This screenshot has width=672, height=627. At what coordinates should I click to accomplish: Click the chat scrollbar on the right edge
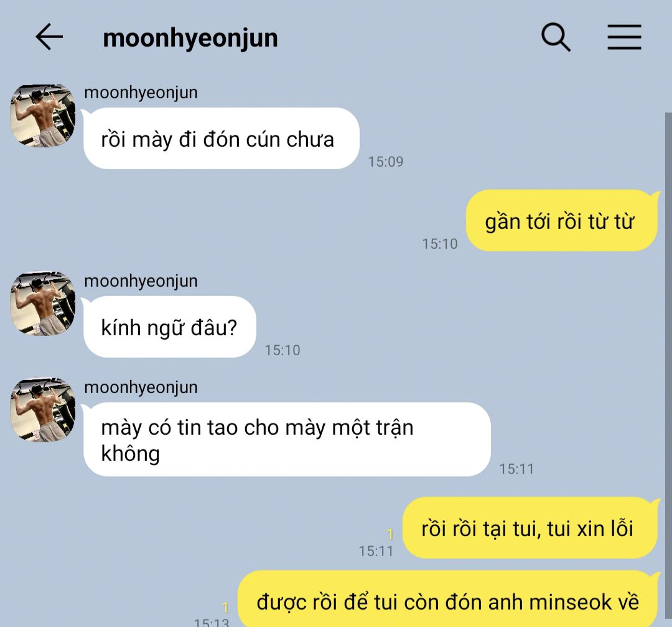(x=668, y=369)
